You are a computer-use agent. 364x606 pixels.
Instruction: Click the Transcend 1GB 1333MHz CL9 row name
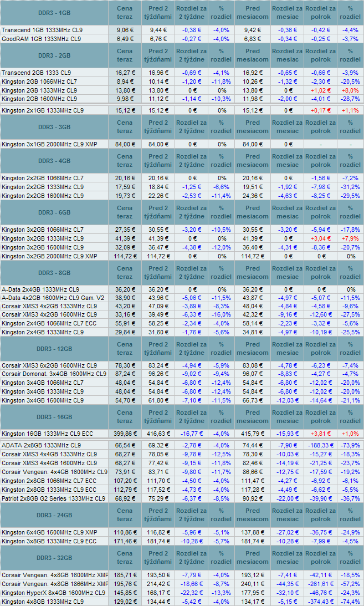[42, 30]
